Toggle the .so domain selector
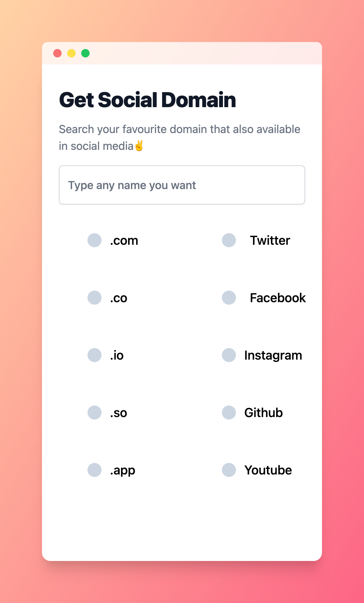Viewport: 364px width, 603px height. click(94, 413)
